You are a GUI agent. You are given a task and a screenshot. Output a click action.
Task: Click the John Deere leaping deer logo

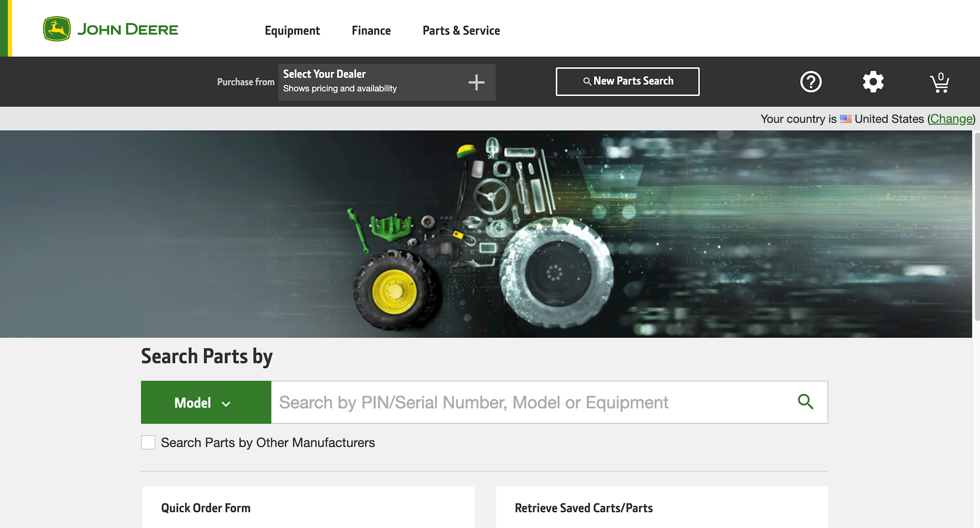tap(57, 29)
